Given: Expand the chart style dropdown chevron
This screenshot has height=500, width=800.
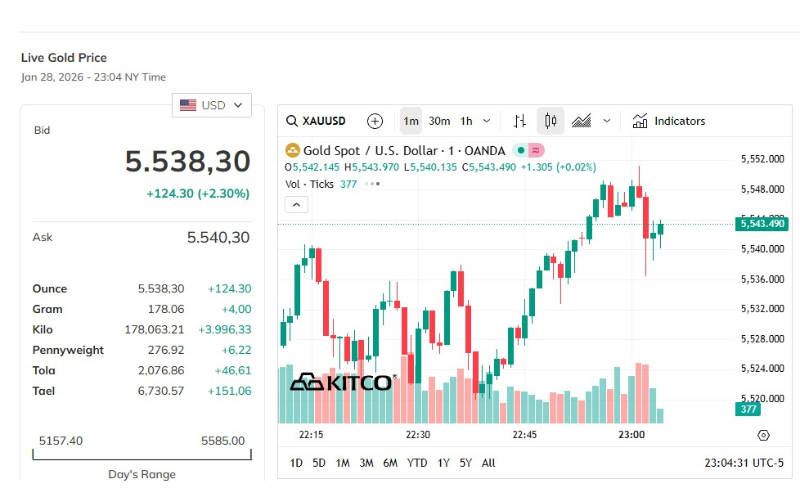Looking at the screenshot, I should tap(607, 121).
